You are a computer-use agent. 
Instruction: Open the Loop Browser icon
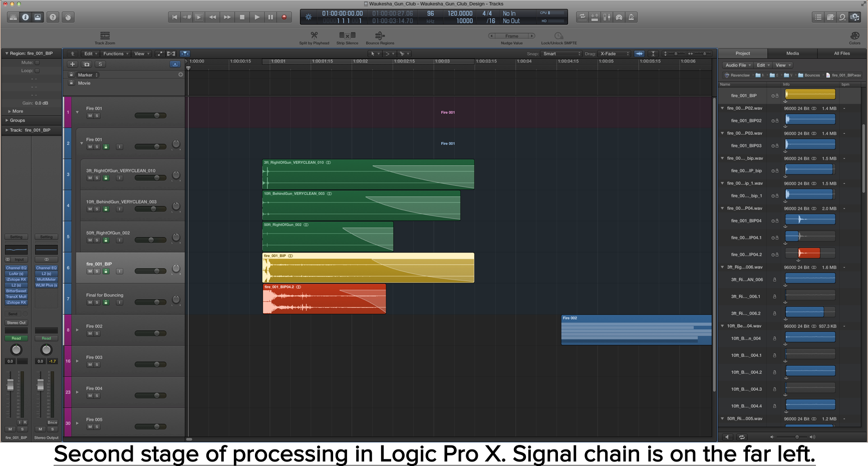(x=842, y=17)
